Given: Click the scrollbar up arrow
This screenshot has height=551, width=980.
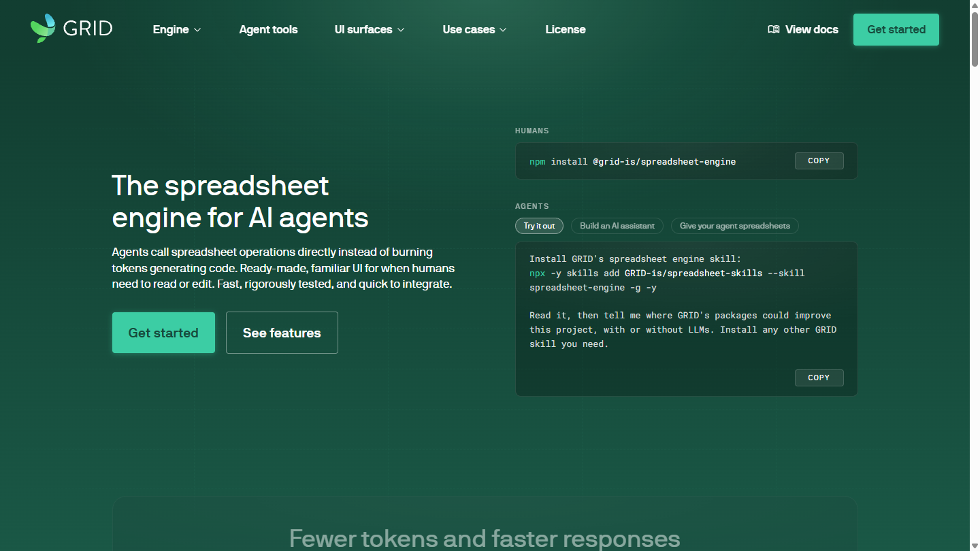Looking at the screenshot, I should 975,5.
